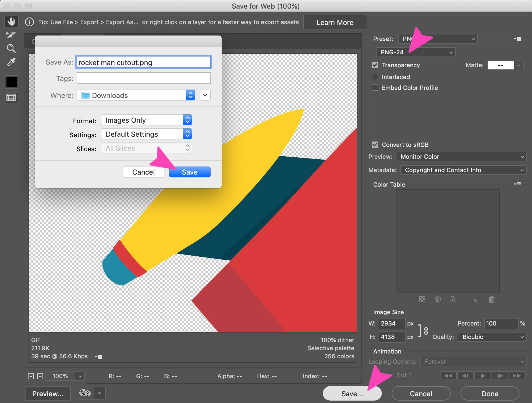Screen dimensions: 532x403
Task: Click the Preview button bottom left
Action: (x=48, y=393)
